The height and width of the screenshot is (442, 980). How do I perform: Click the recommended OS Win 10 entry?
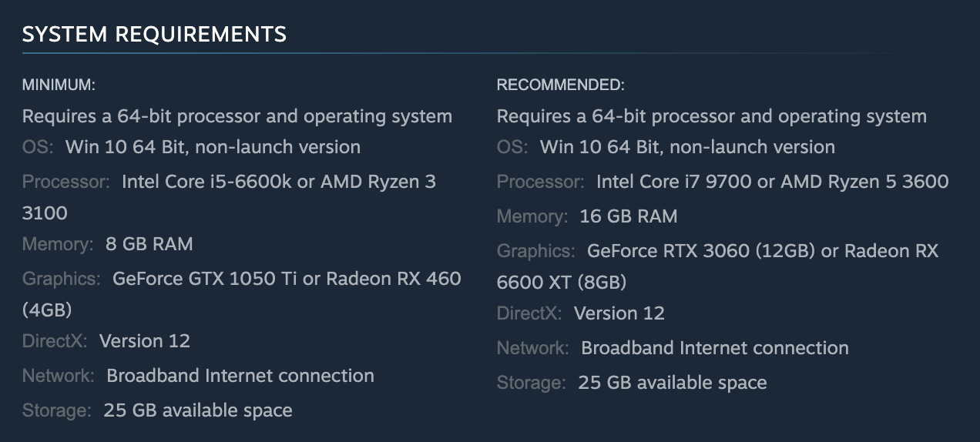[x=687, y=146]
